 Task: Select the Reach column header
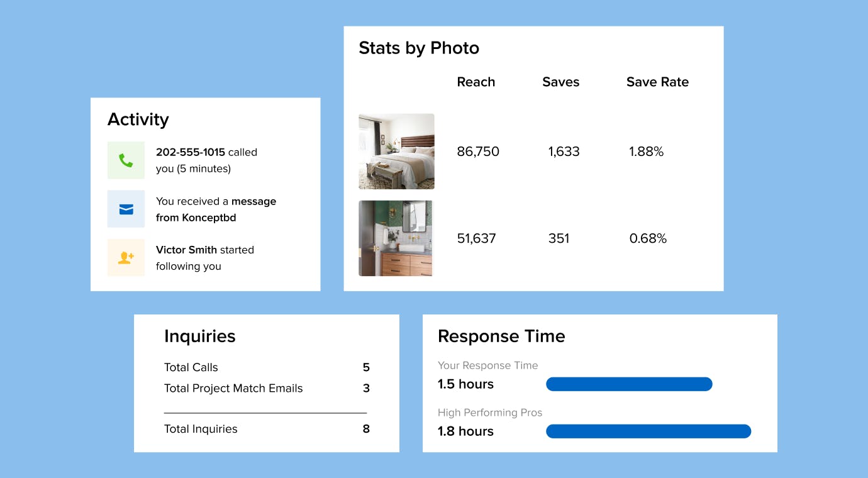point(476,82)
